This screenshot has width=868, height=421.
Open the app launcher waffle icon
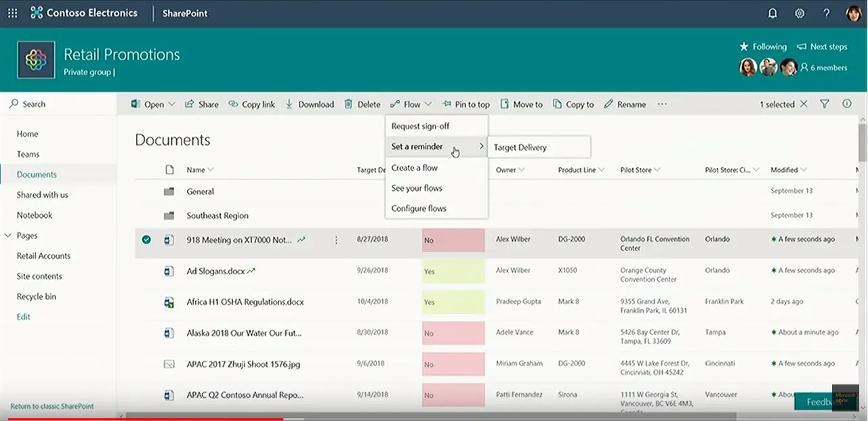coord(13,14)
